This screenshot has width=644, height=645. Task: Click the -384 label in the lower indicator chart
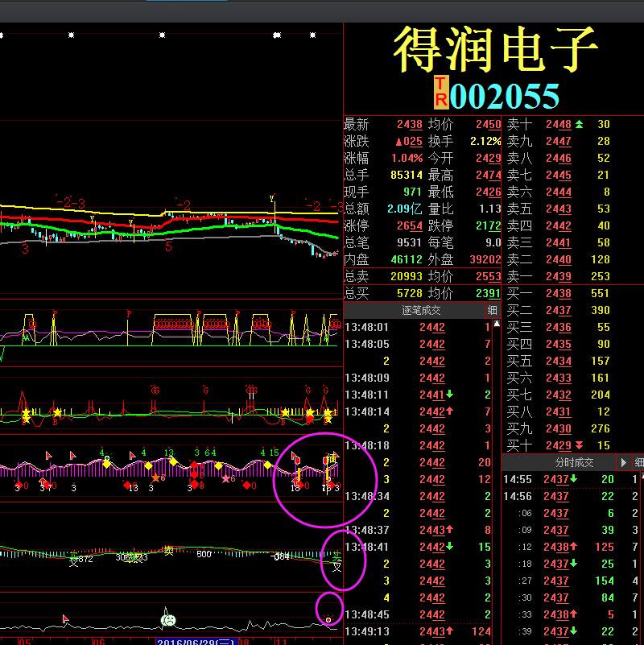point(282,557)
